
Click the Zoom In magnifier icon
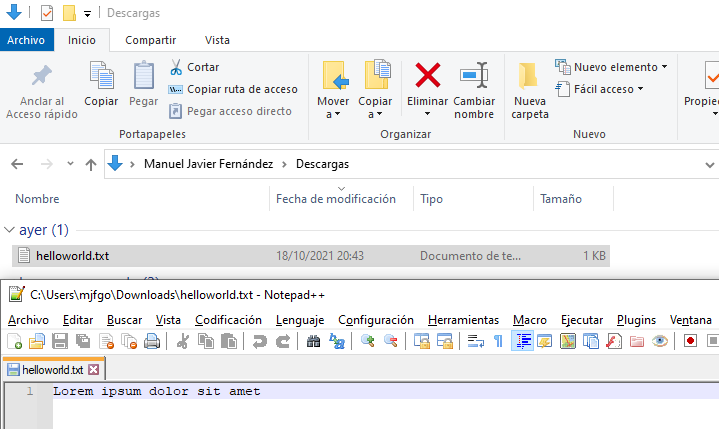click(367, 341)
